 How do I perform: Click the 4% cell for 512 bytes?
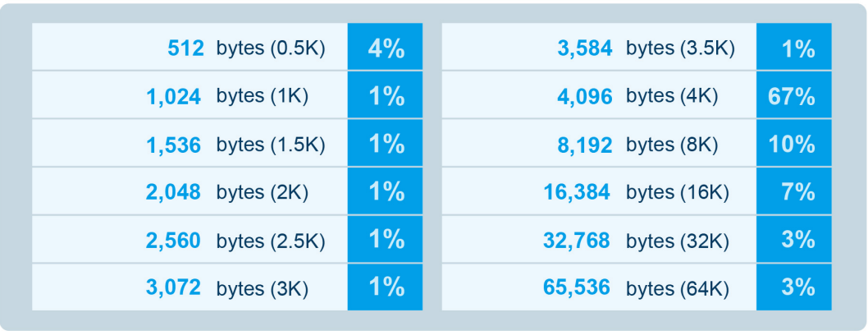point(385,48)
